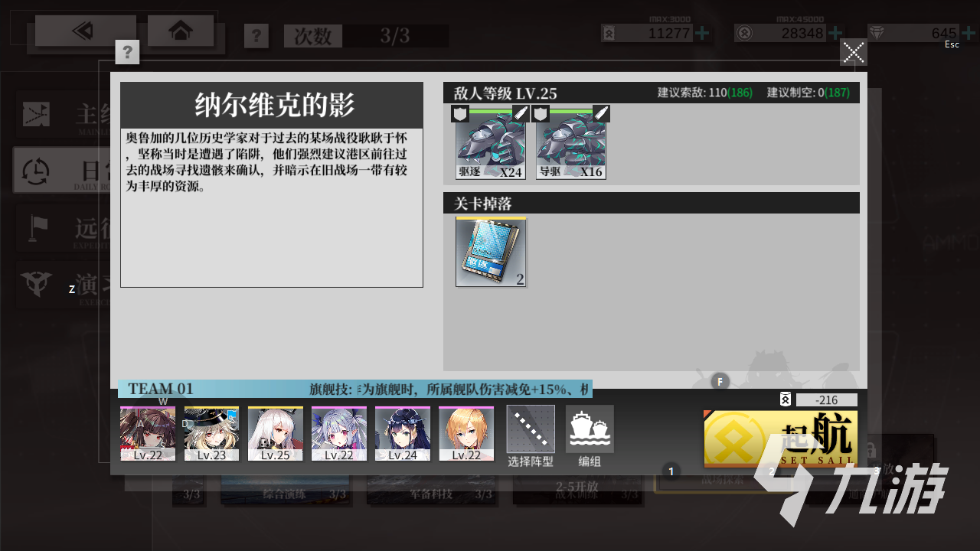Close the stage info dialog with X
Screen dimensions: 980x551
click(x=854, y=53)
